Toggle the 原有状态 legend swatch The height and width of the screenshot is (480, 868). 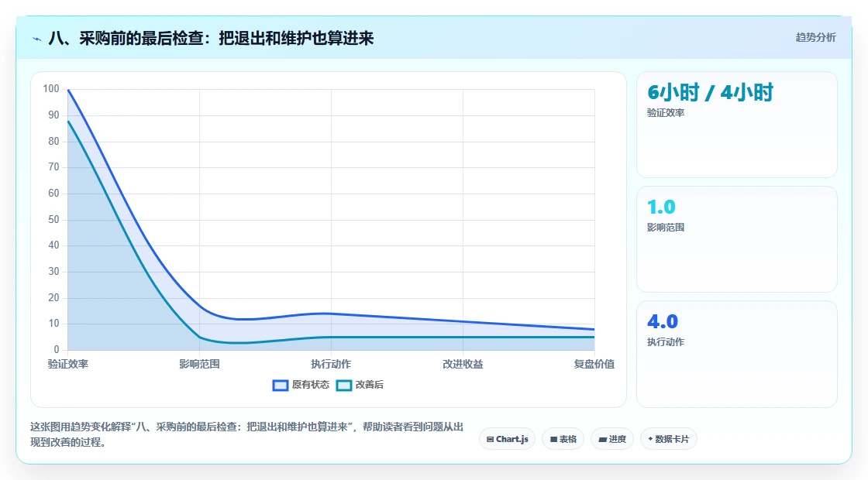click(281, 385)
